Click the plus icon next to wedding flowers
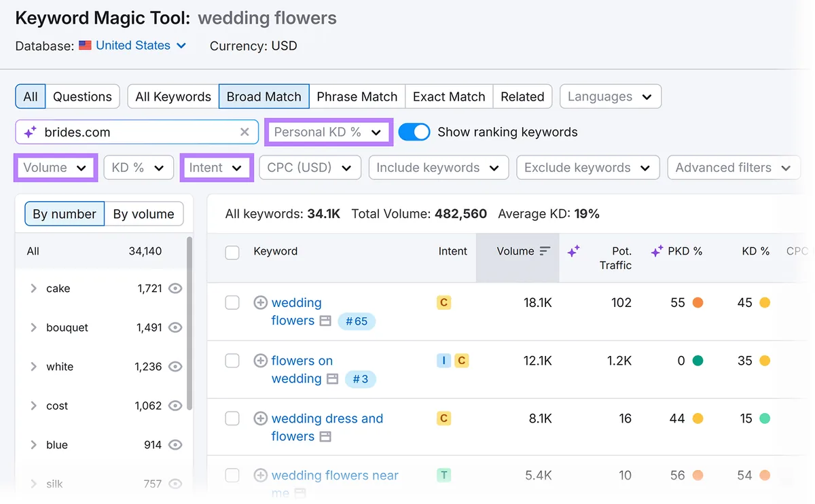 [260, 303]
